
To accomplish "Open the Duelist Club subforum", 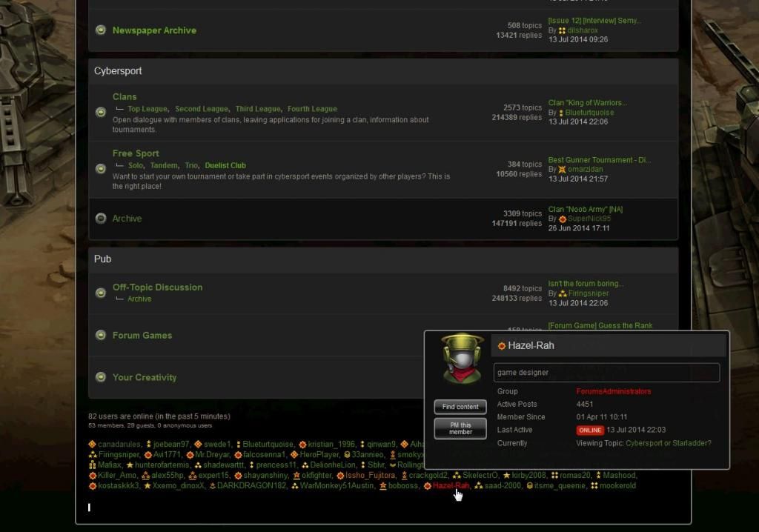I will coord(225,165).
